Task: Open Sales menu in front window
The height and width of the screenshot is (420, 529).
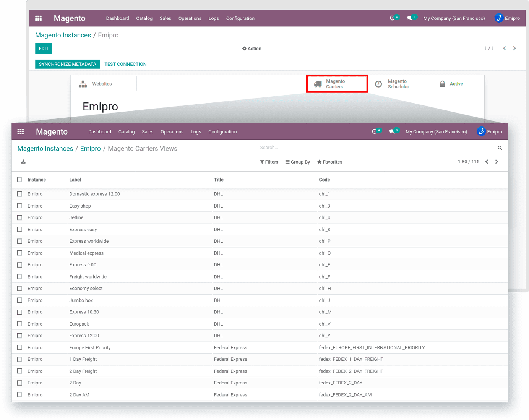Action: pyautogui.click(x=148, y=132)
